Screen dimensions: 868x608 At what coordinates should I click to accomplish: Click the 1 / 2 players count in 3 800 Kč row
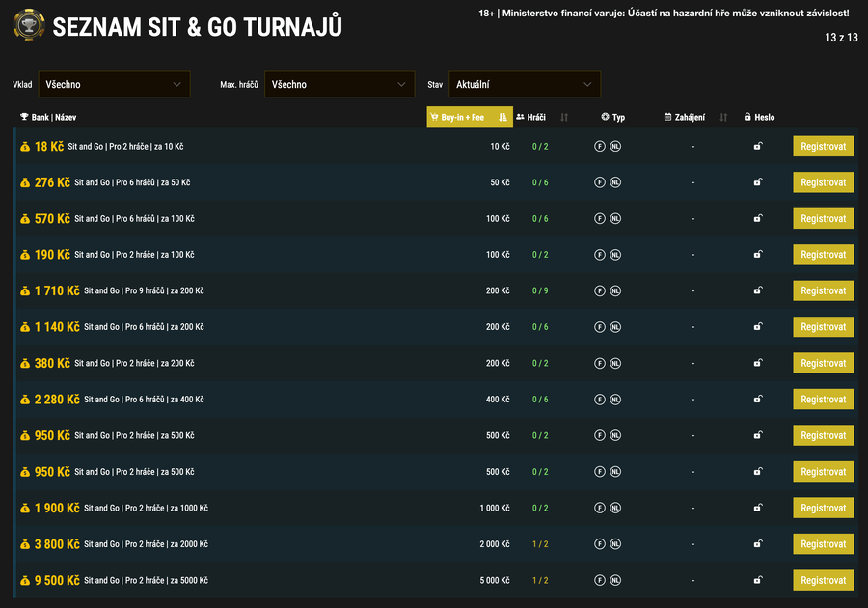[540, 544]
